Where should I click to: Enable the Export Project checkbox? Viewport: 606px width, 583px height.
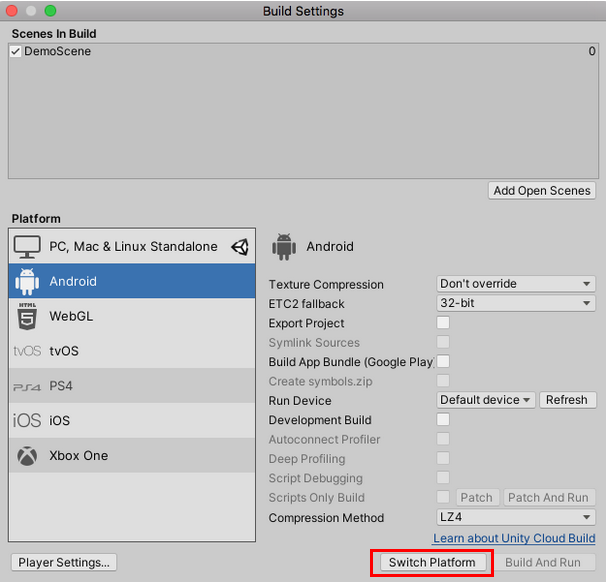443,322
